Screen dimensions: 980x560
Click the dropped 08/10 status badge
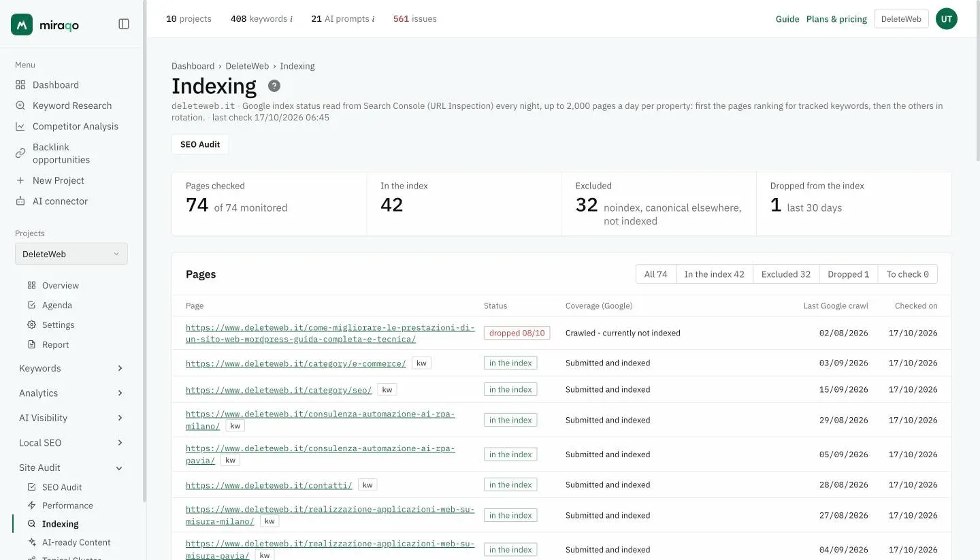tap(517, 333)
